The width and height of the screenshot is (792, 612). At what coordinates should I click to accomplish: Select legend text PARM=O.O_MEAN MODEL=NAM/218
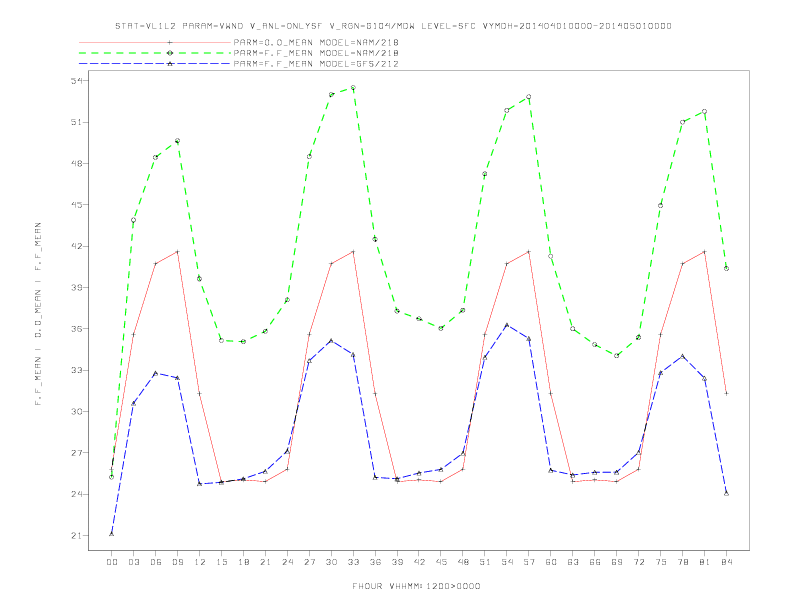pos(316,42)
